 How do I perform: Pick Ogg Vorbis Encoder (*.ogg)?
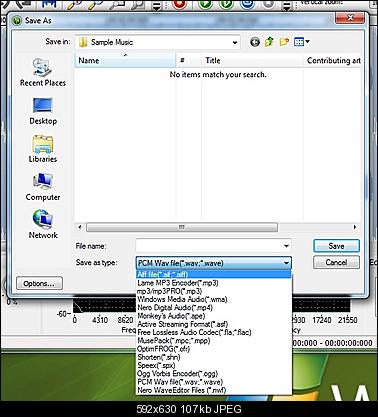[213, 374]
